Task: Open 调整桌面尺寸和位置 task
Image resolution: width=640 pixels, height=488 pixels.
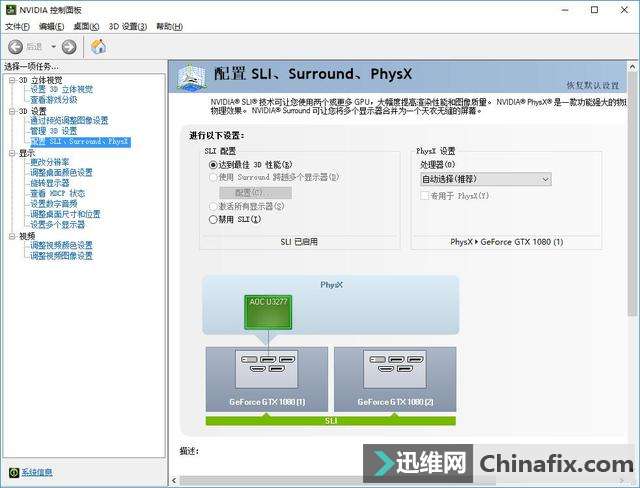Action: click(65, 214)
